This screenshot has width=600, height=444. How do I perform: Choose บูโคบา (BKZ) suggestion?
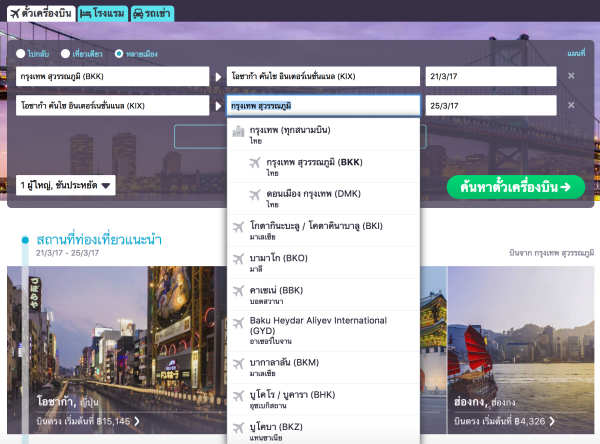[x=323, y=430]
